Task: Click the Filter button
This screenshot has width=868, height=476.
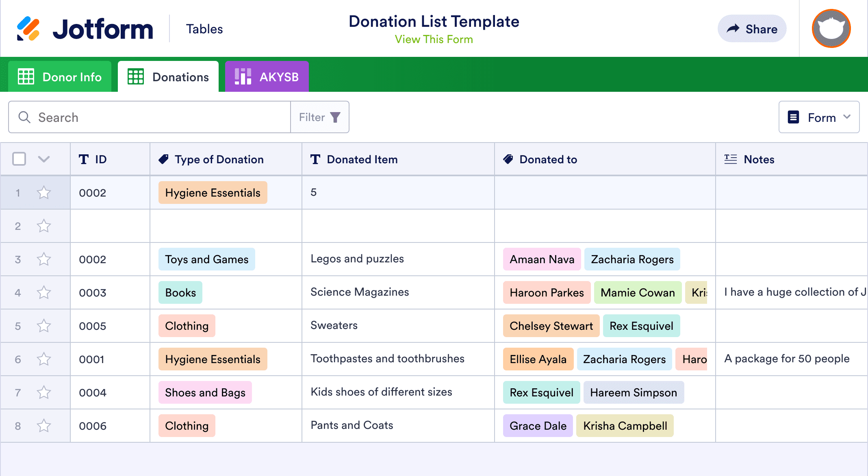Action: click(320, 117)
